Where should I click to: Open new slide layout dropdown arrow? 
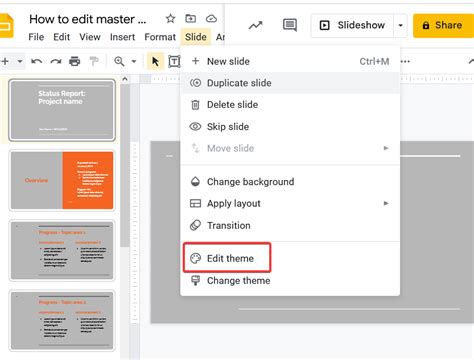pos(20,61)
